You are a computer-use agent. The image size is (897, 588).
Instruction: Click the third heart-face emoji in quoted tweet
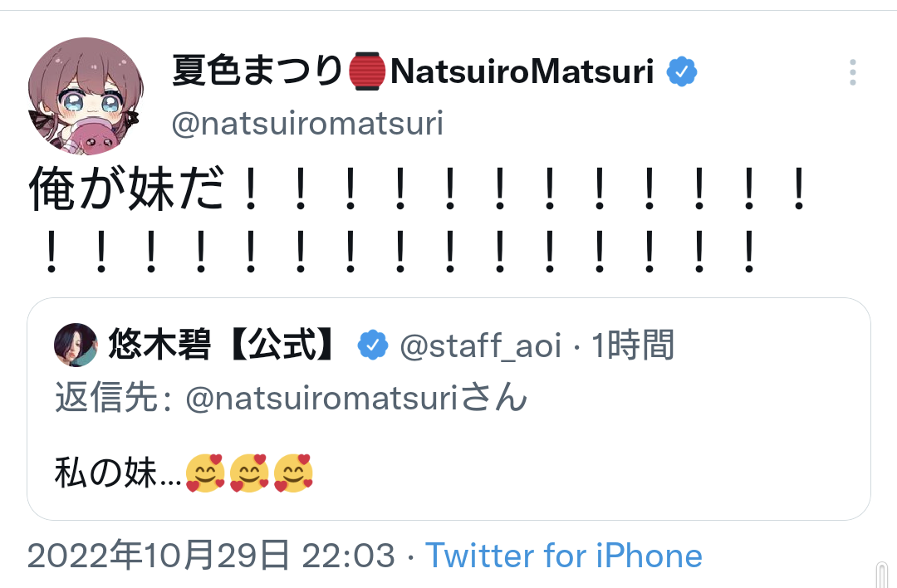[292, 474]
